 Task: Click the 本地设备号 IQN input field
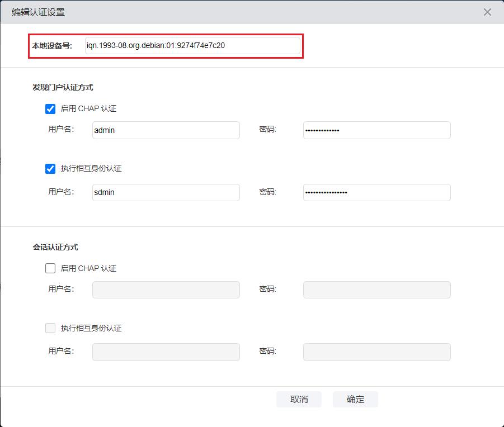[x=192, y=46]
